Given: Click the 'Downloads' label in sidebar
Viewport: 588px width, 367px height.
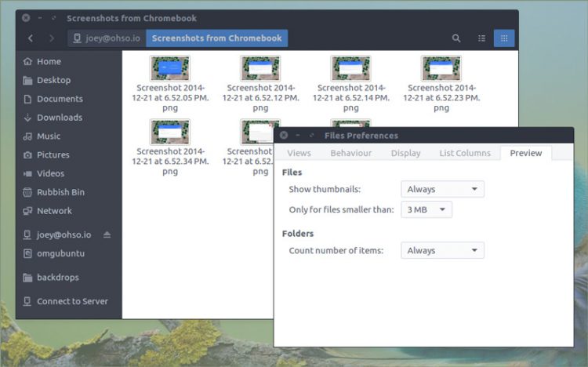Looking at the screenshot, I should (x=60, y=118).
